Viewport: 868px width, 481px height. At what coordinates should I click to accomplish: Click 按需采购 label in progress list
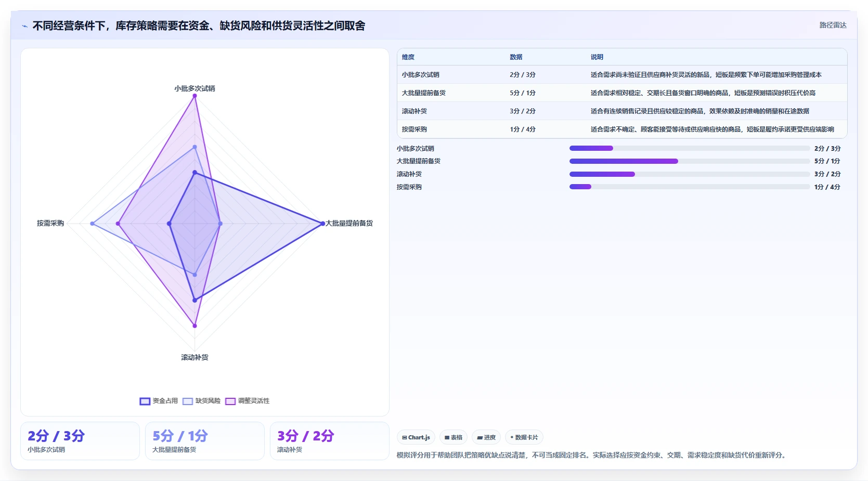point(409,187)
